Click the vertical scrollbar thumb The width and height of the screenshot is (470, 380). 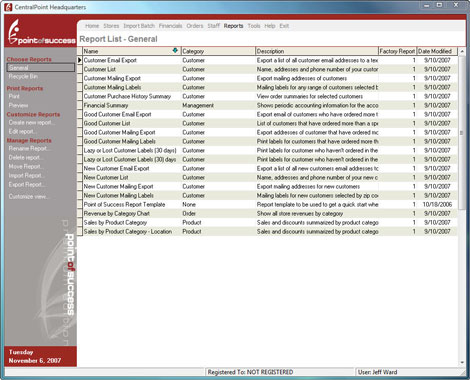462,133
